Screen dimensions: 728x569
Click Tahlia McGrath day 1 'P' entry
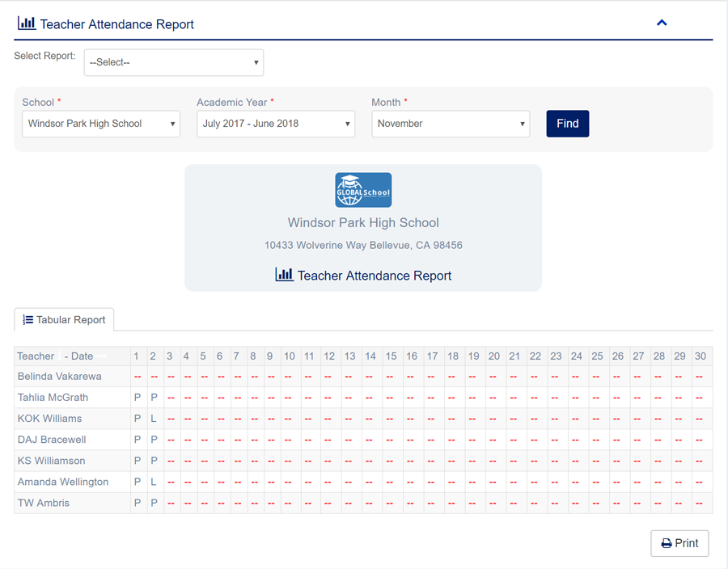coord(138,398)
